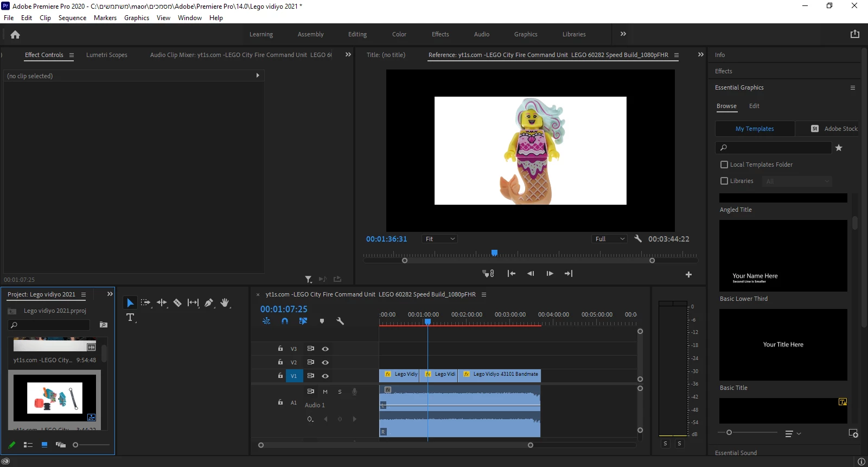Open the Essential Sound panel
Screen dimensions: 868x467
736,453
